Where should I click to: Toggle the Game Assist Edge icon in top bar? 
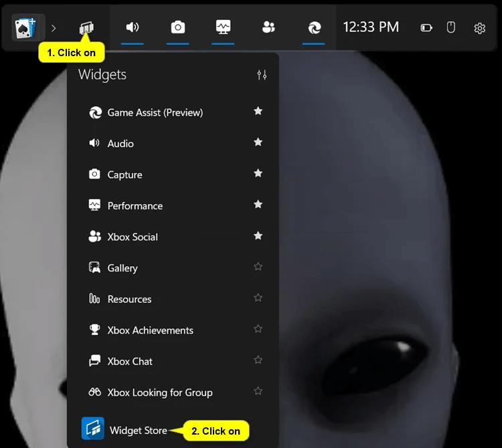tap(314, 28)
